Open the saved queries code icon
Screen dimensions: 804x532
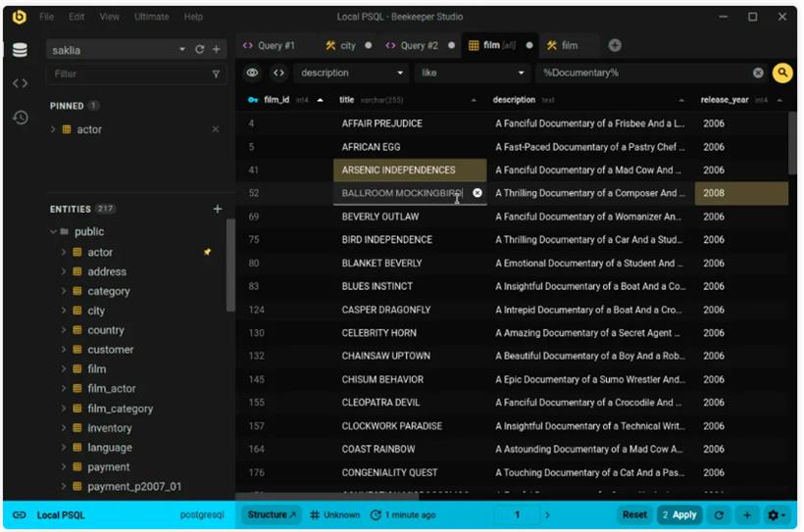tap(20, 83)
